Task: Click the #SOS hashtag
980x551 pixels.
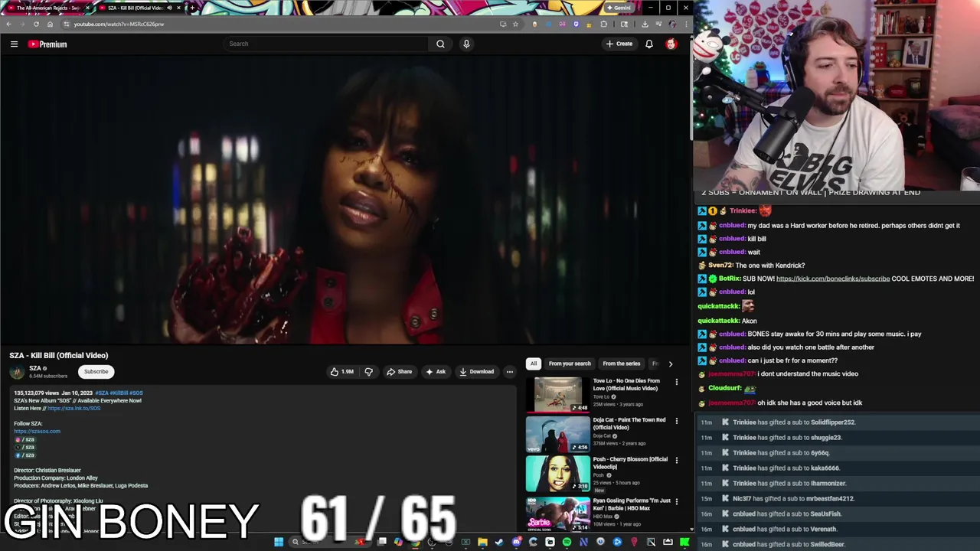Action: [136, 393]
